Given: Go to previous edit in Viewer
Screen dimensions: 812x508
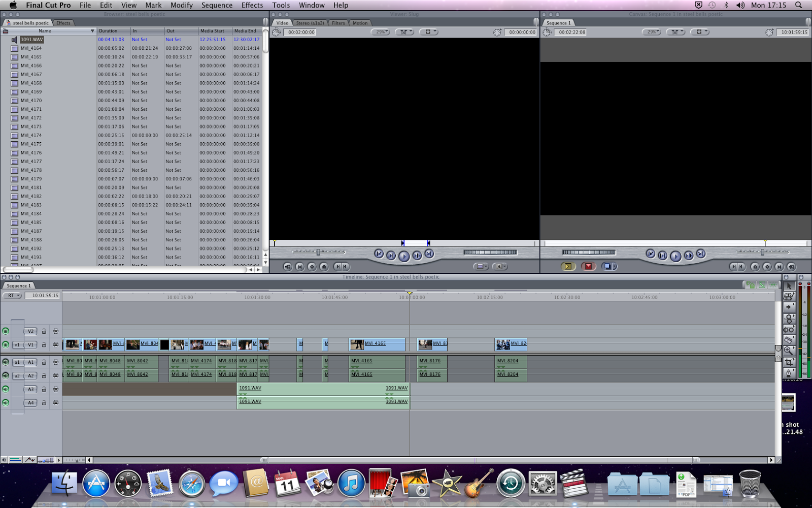Looking at the screenshot, I should (x=379, y=253).
